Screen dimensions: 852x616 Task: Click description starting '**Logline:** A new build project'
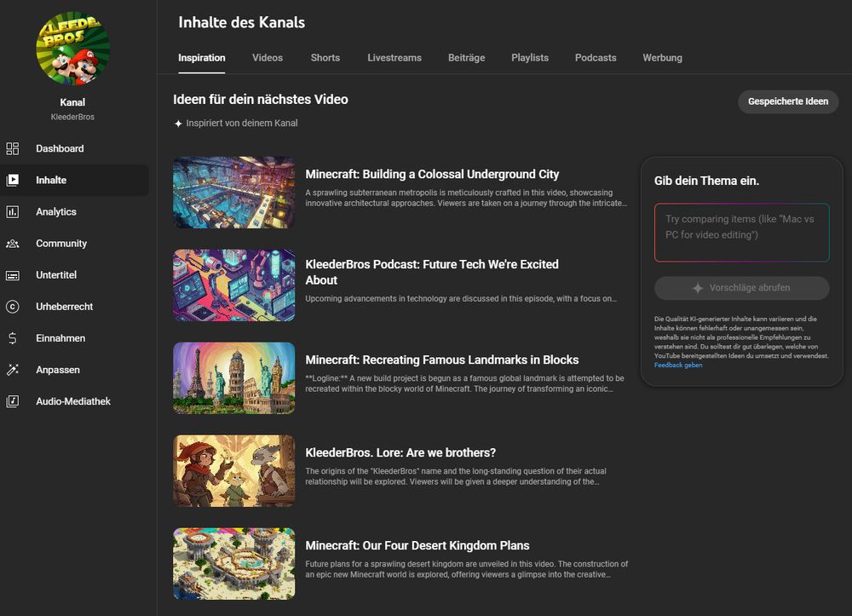click(x=464, y=383)
